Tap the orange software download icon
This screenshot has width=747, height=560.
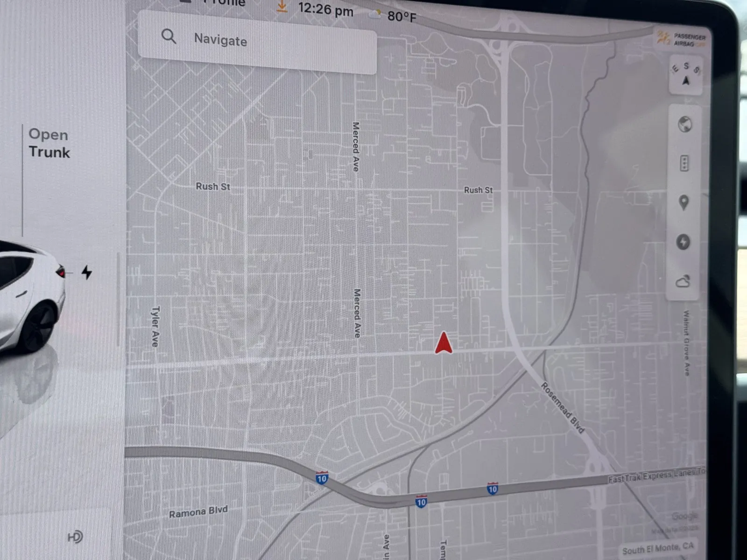[282, 6]
